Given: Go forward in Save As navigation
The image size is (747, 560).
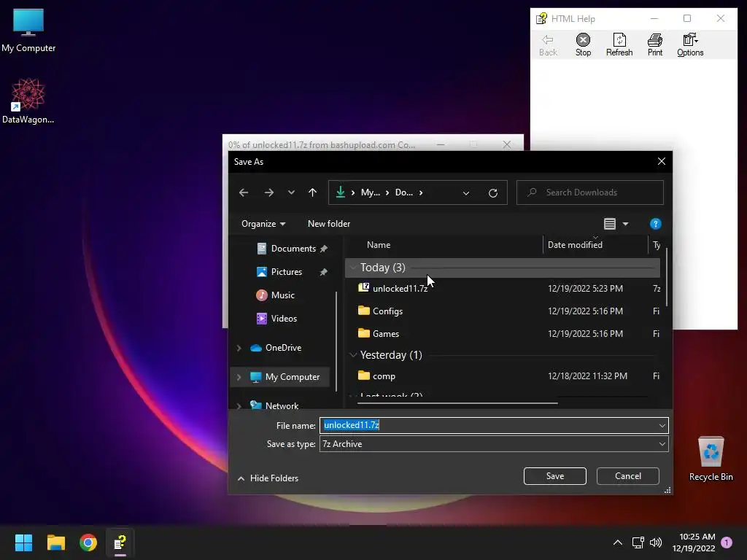Looking at the screenshot, I should [x=268, y=192].
